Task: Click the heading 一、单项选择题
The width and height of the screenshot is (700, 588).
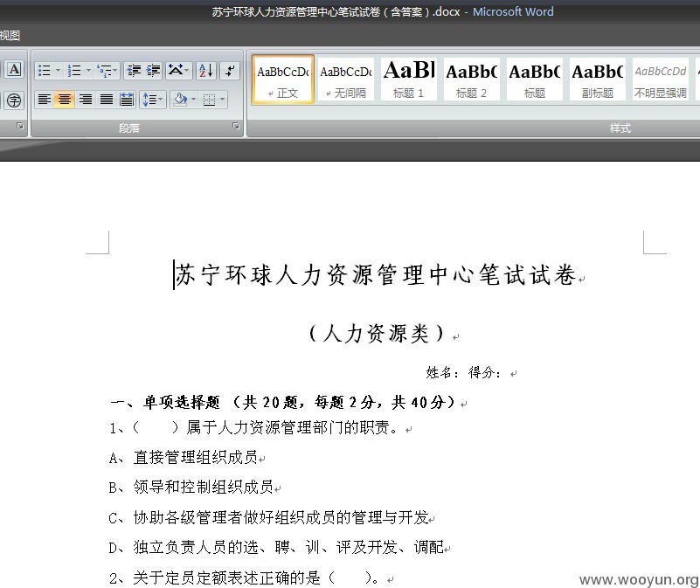Action: pyautogui.click(x=165, y=402)
